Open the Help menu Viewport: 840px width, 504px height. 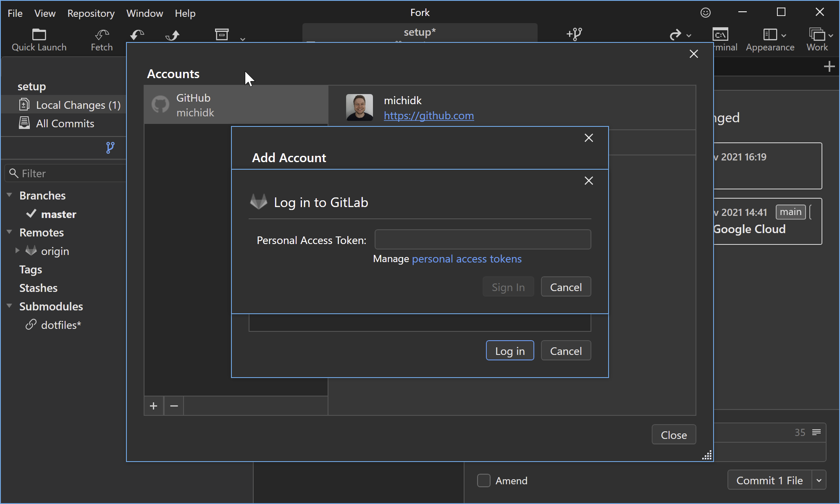(x=185, y=13)
